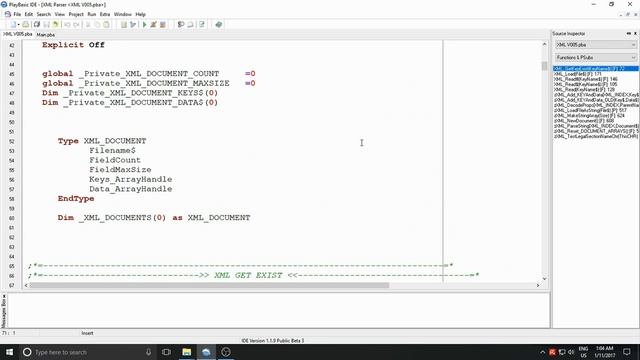Close the Messages Box panel

(x=4, y=296)
